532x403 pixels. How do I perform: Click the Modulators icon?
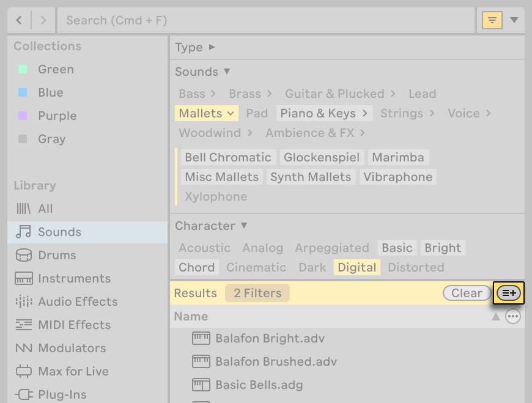[24, 348]
